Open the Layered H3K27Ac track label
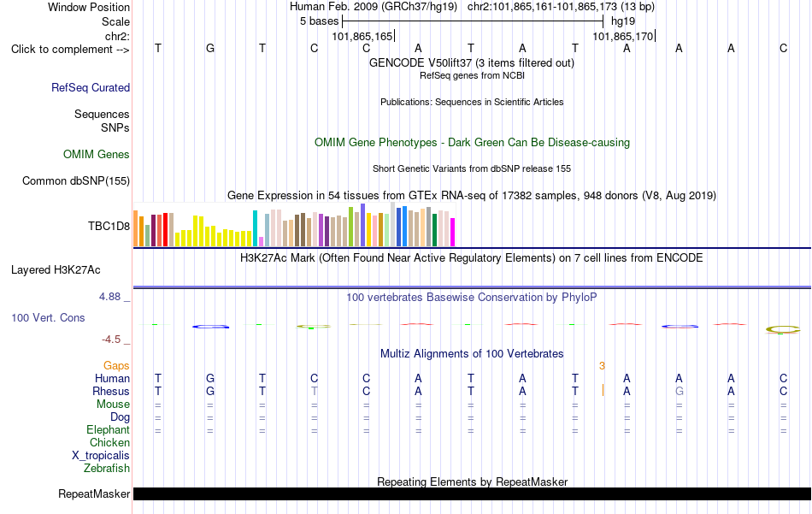The height and width of the screenshot is (514, 812). [56, 270]
